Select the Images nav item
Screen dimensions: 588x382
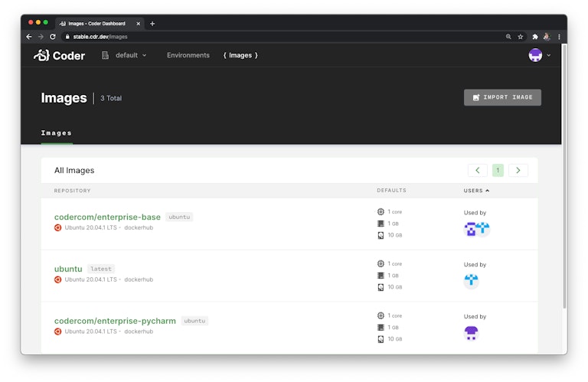[240, 55]
